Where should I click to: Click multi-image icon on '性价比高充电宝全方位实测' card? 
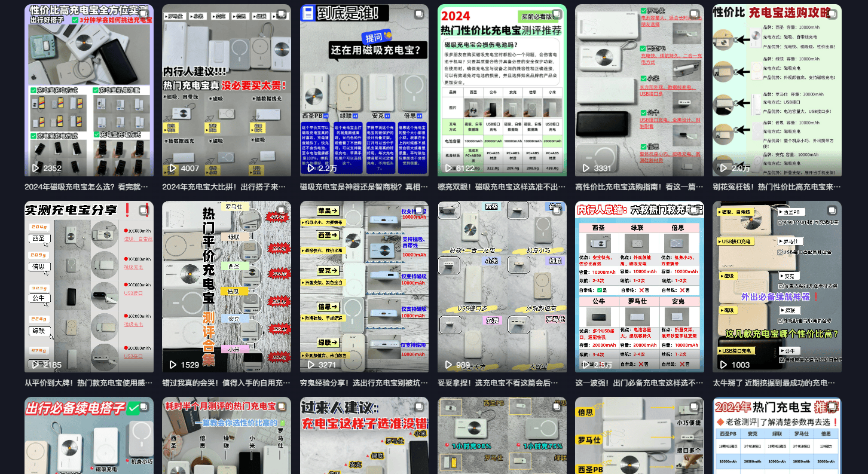[144, 14]
